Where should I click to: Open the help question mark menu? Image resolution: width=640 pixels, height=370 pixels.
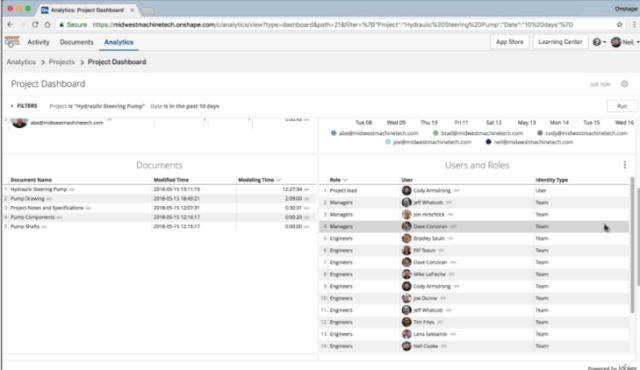tap(599, 42)
